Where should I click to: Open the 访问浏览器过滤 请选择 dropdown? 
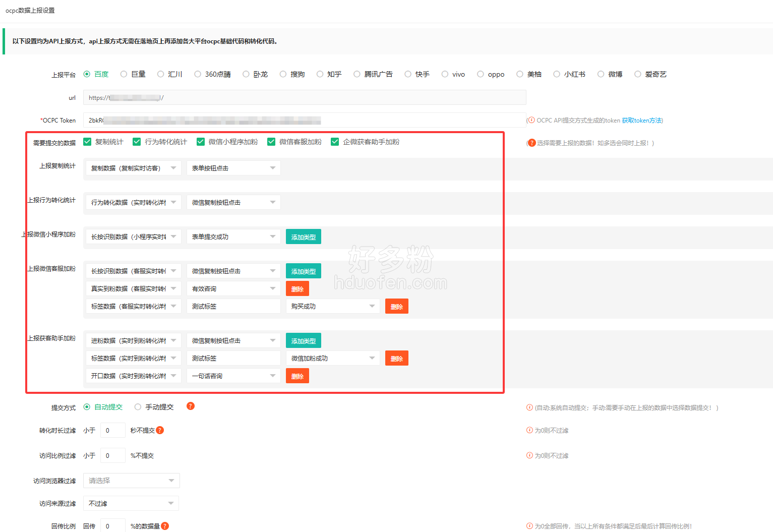pyautogui.click(x=131, y=481)
